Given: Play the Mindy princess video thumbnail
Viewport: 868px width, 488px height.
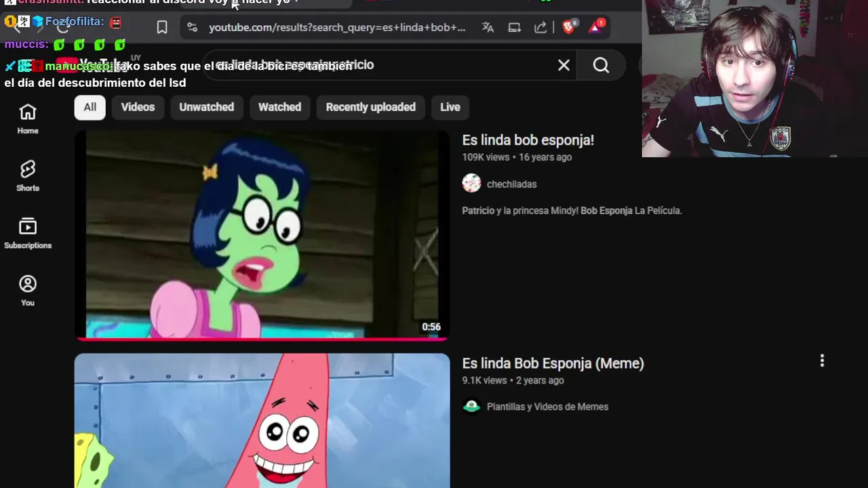Looking at the screenshot, I should point(262,235).
